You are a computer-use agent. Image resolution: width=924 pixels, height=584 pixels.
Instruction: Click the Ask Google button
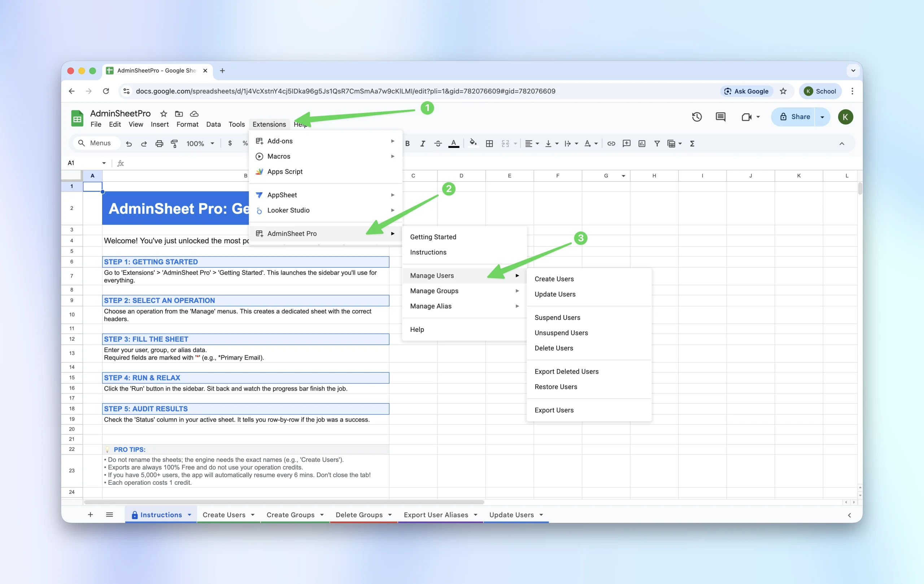(x=746, y=91)
